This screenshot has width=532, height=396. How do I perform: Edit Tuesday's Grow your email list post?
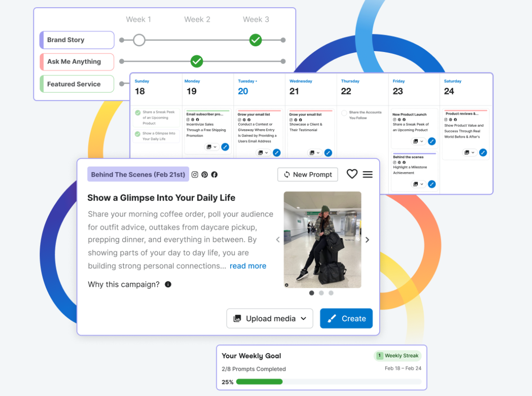tap(277, 153)
